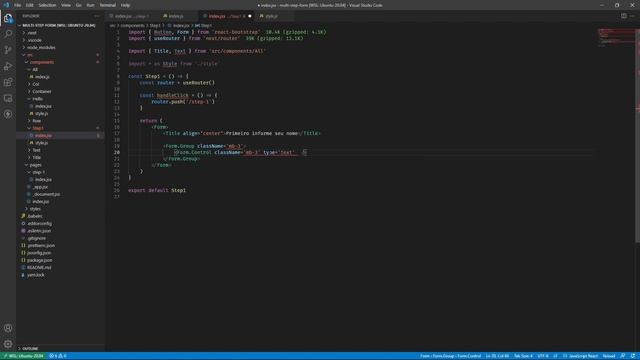This screenshot has width=640, height=360.
Task: Open the Run and Debug view
Action: pyautogui.click(x=8, y=66)
